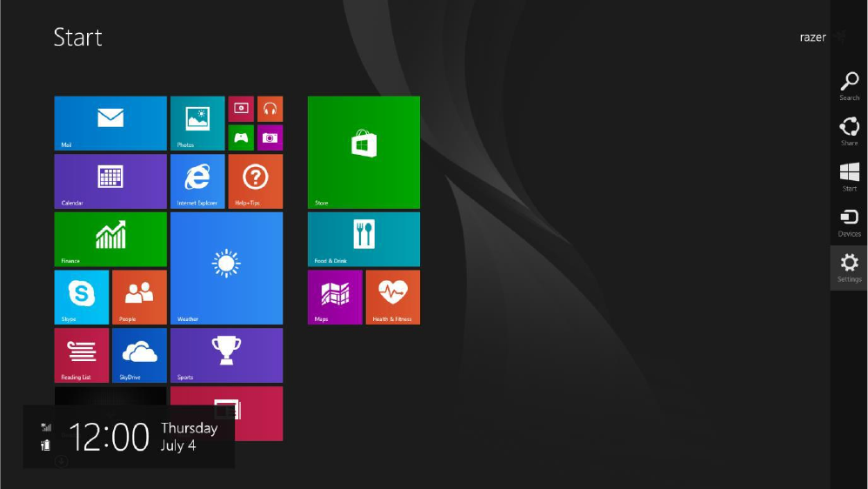
Task: Open the Help+Tips tile
Action: pyautogui.click(x=255, y=181)
